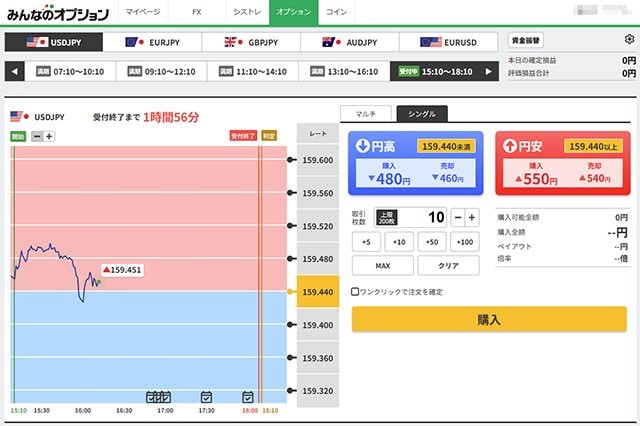This screenshot has width=640, height=426.
Task: Add 100 to the quantity
Action: 465,242
